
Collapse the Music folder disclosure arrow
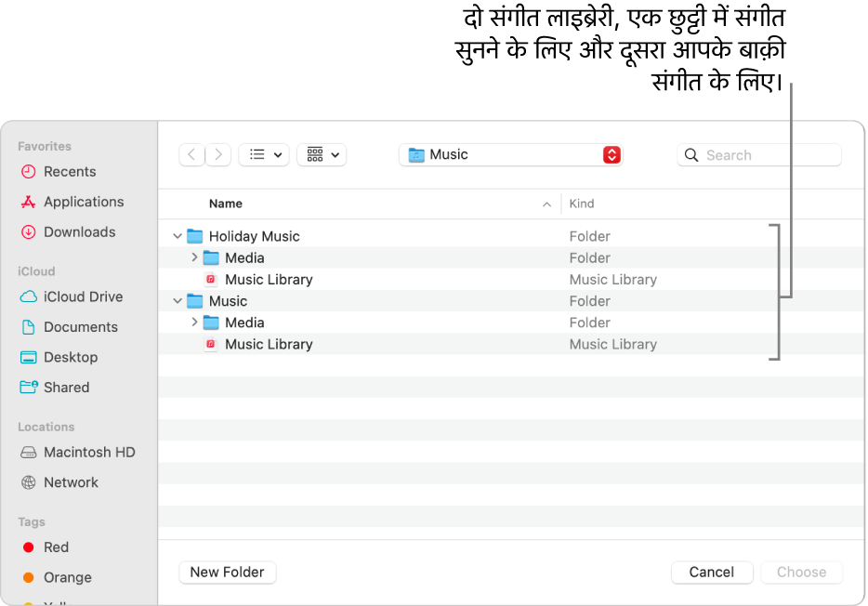click(178, 301)
